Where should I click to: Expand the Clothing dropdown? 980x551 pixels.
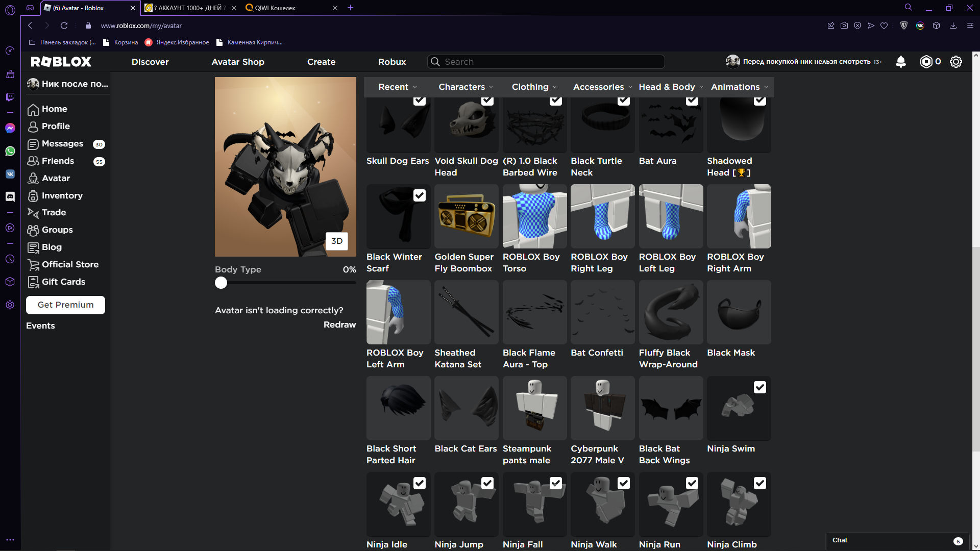[534, 87]
